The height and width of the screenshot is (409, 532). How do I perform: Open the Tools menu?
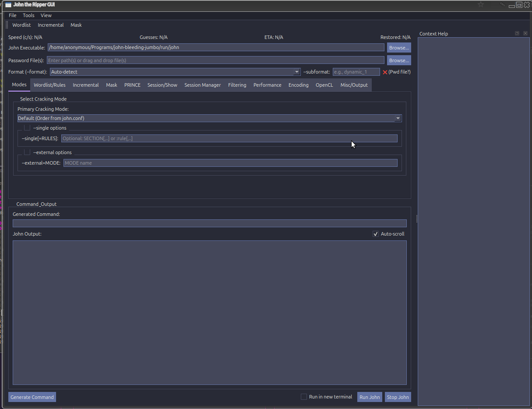(x=28, y=15)
